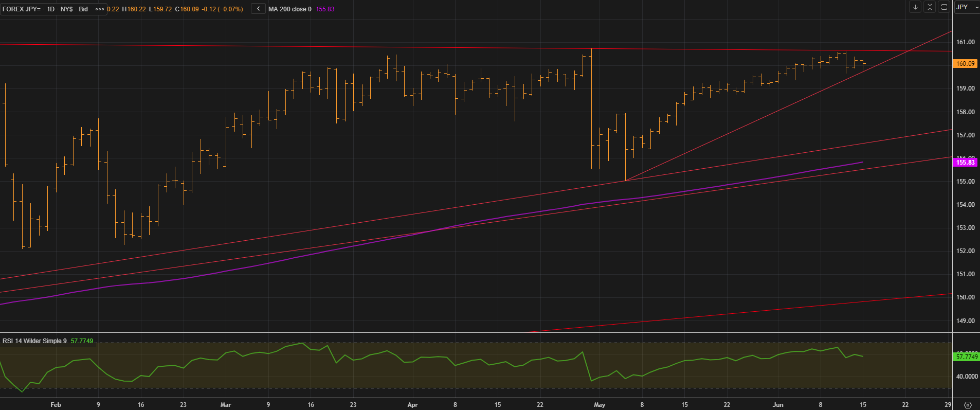Image resolution: width=980 pixels, height=410 pixels.
Task: Select the MA 200 close indicator label
Action: pyautogui.click(x=289, y=9)
